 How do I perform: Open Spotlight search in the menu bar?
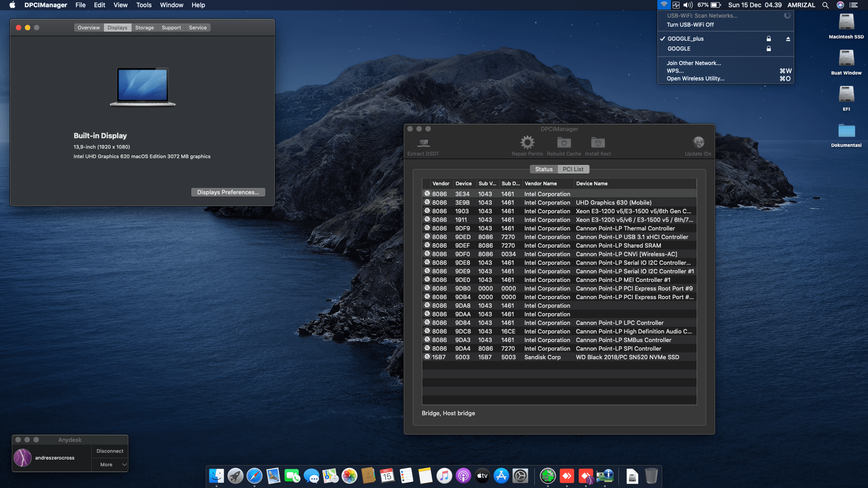click(x=826, y=5)
